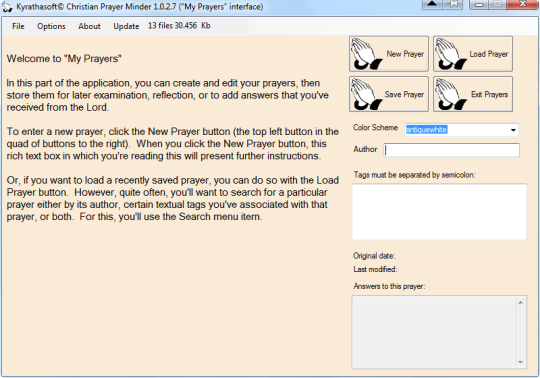The height and width of the screenshot is (378, 540).
Task: Click the app icon in title bar
Action: [7, 7]
